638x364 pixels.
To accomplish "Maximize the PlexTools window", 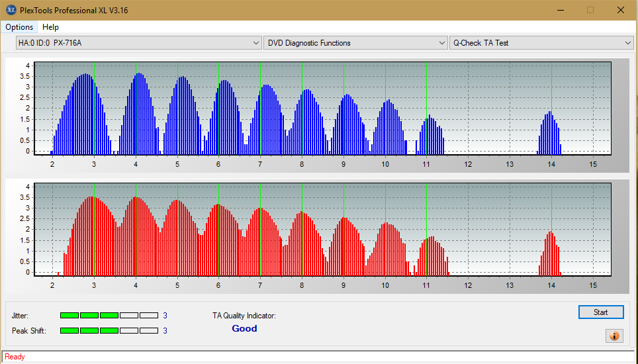I will click(x=590, y=10).
